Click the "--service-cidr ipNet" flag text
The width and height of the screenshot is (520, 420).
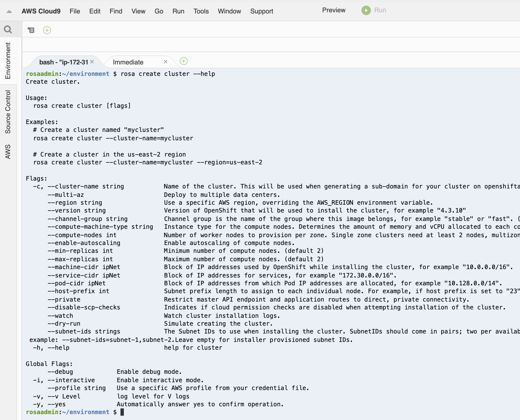pyautogui.click(x=84, y=276)
